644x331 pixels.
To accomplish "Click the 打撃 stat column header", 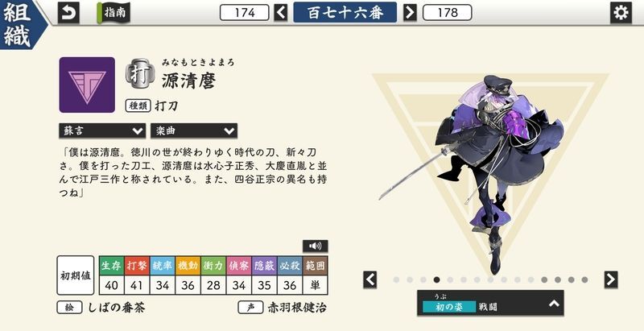I will tap(137, 266).
